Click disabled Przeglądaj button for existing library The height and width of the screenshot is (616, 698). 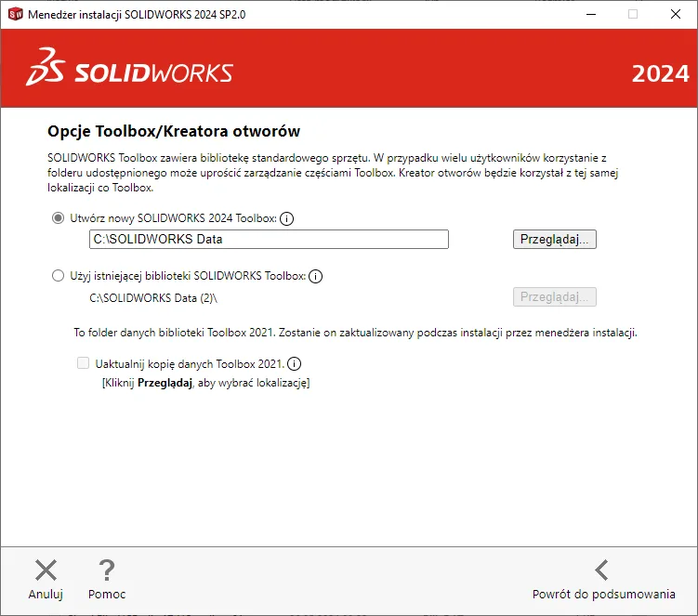click(x=554, y=297)
